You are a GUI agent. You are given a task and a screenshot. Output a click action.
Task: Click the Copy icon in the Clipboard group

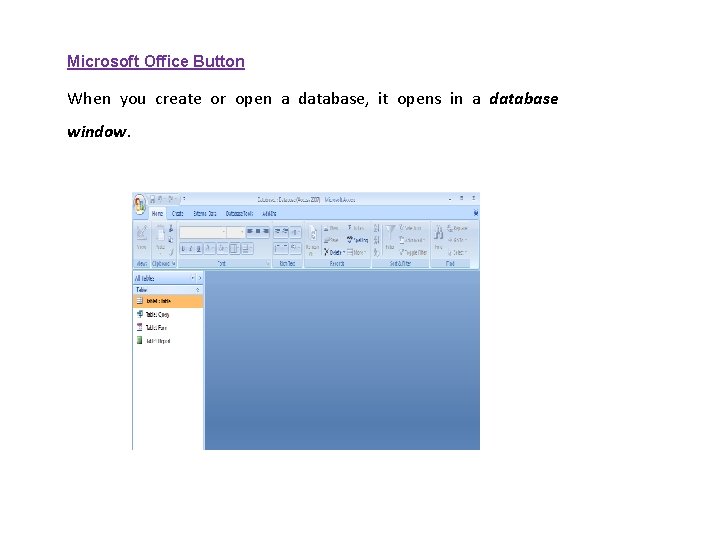(171, 239)
